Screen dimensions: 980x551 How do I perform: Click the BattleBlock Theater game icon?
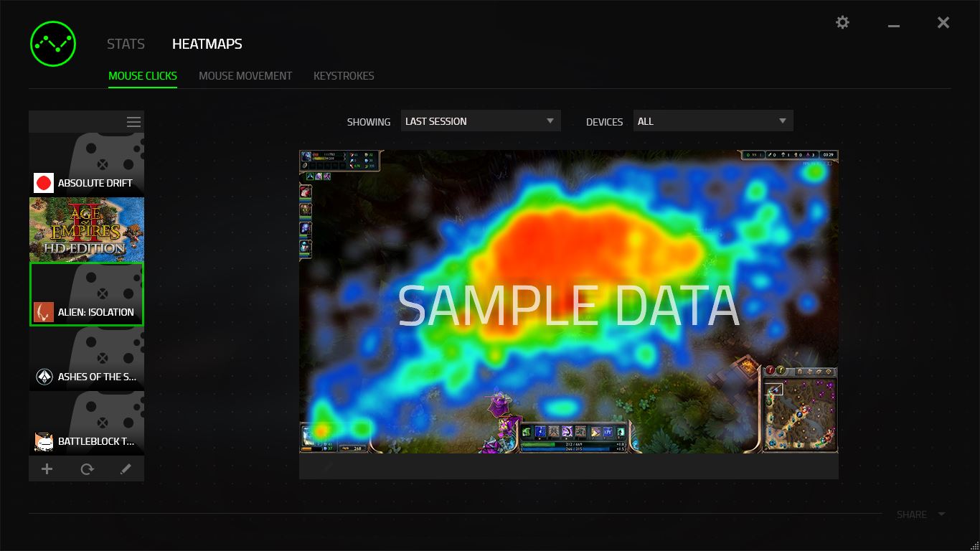click(x=44, y=441)
